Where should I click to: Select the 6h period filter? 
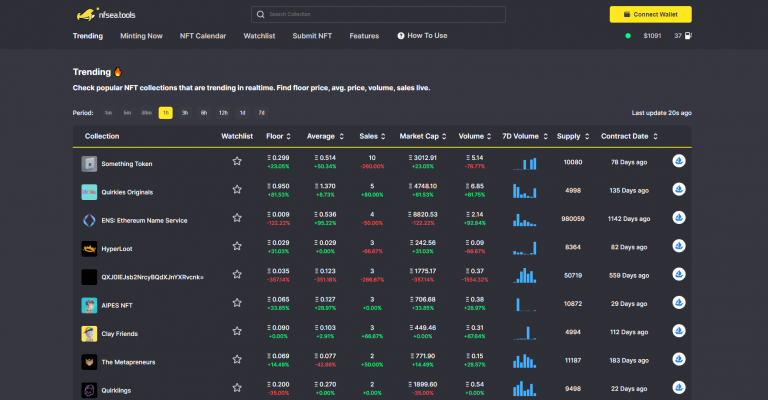pyautogui.click(x=204, y=113)
